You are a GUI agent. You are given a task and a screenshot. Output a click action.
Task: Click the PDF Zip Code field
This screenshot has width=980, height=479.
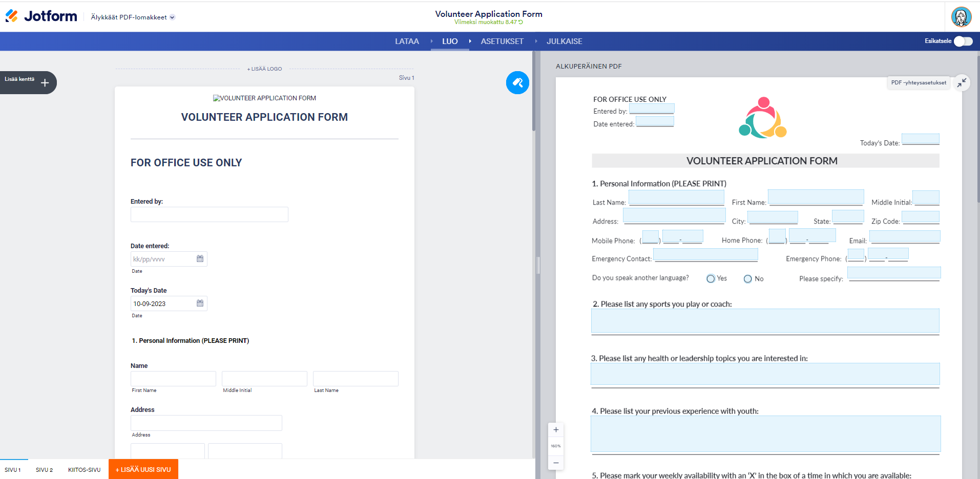pos(921,217)
